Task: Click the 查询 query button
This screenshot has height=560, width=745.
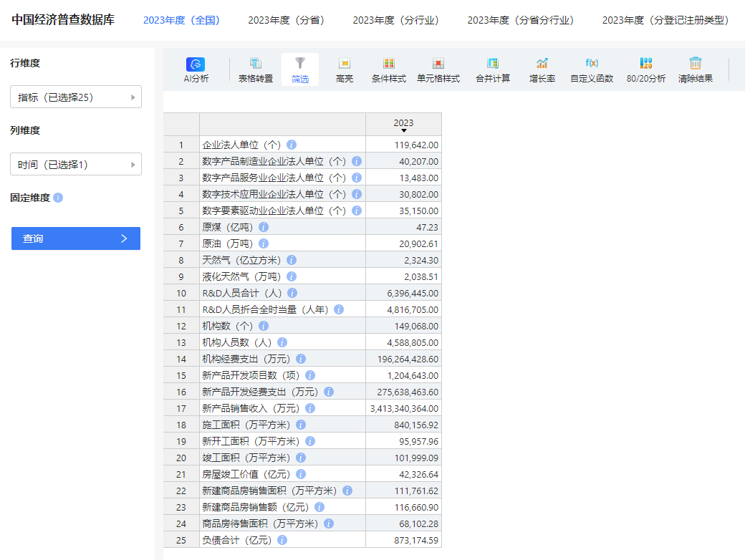Action: 76,238
